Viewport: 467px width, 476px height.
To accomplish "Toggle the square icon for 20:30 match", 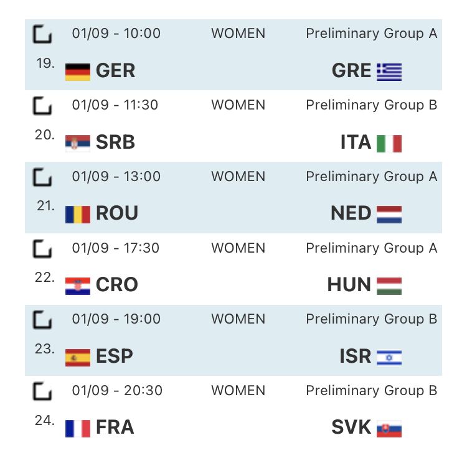I will [42, 391].
